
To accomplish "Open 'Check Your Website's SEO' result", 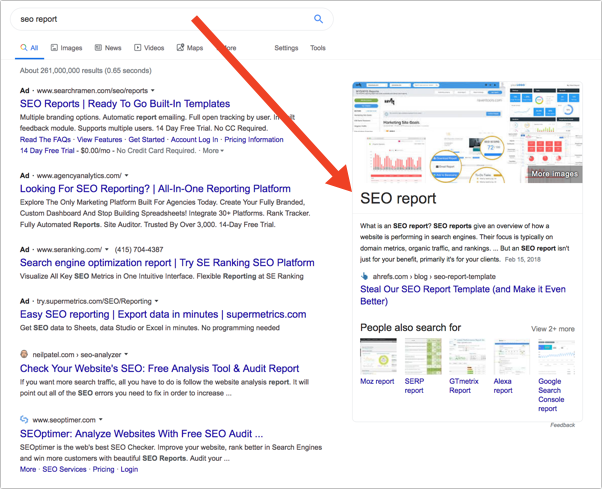I will pyautogui.click(x=159, y=368).
